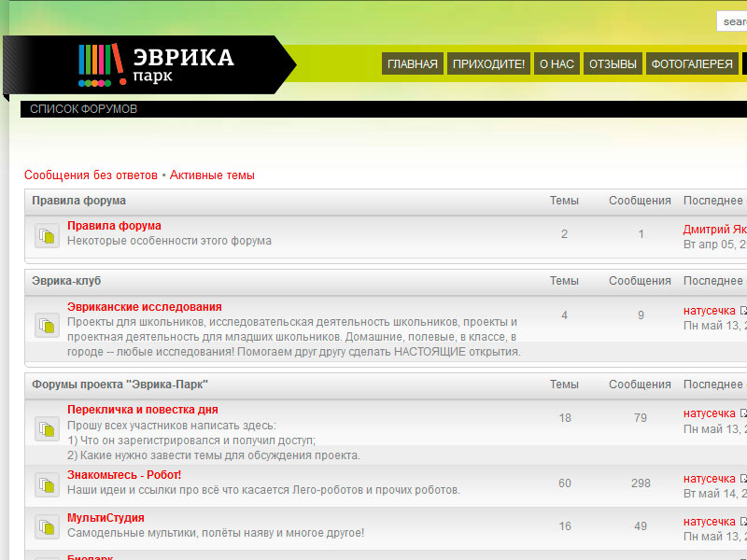Select ОТЗЫВЫ in the navigation bar
Image resolution: width=747 pixels, height=560 pixels.
click(613, 64)
